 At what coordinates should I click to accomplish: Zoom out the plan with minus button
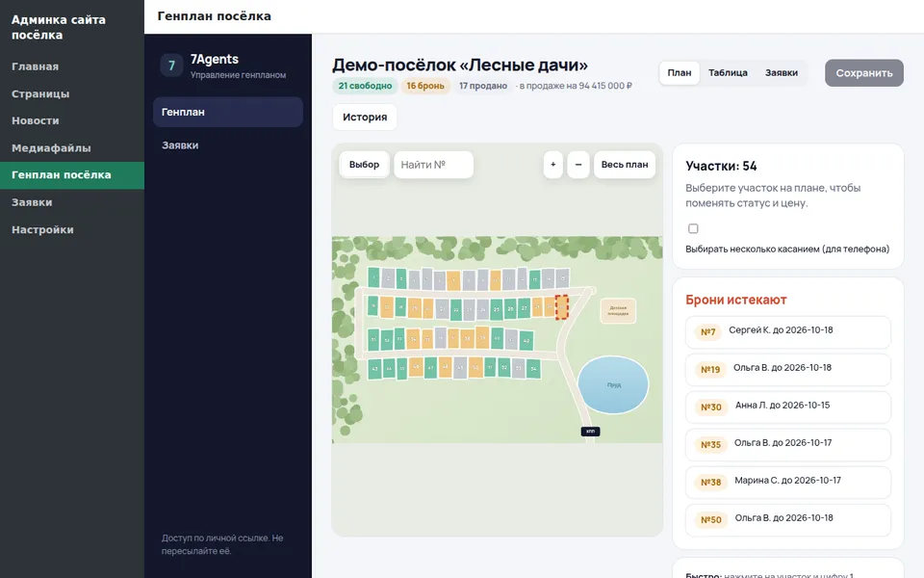coord(578,165)
